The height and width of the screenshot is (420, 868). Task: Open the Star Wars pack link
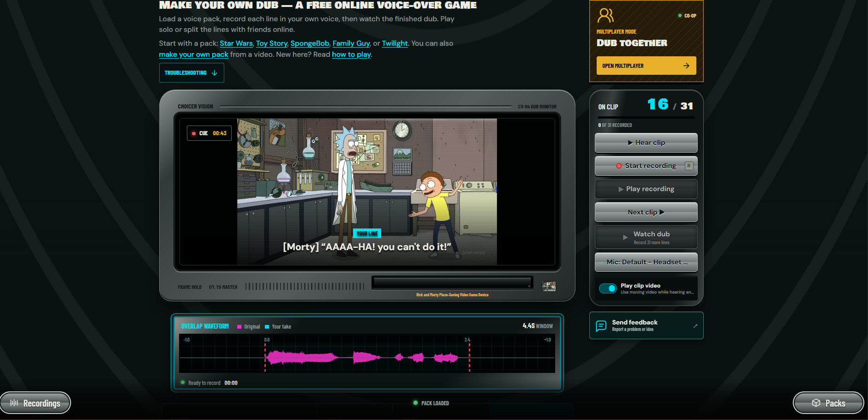tap(236, 43)
